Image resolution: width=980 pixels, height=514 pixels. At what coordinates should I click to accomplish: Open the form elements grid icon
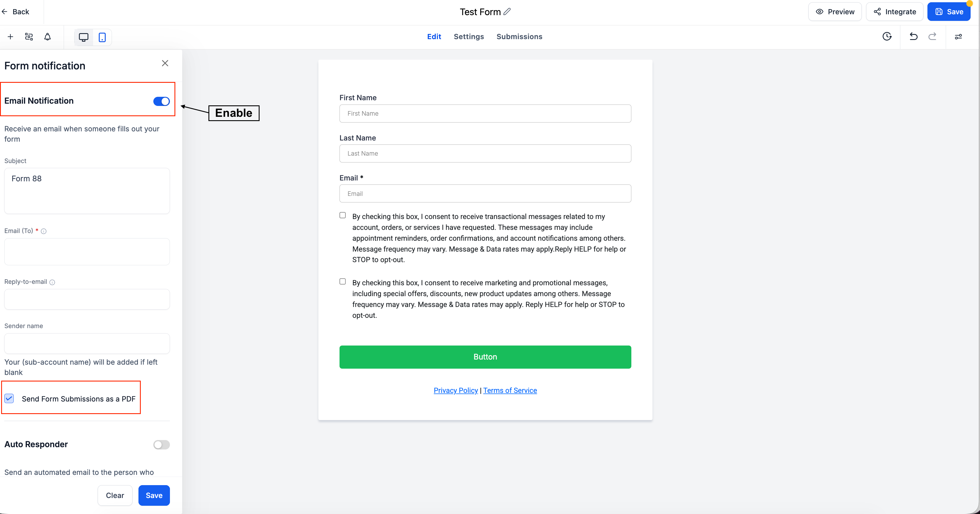pyautogui.click(x=29, y=37)
